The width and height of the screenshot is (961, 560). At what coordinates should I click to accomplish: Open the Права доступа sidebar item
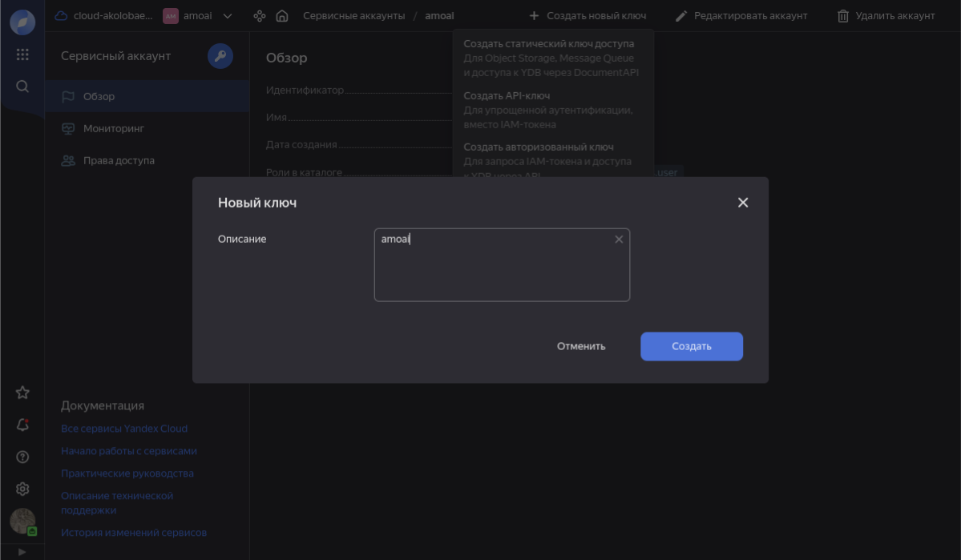(119, 160)
